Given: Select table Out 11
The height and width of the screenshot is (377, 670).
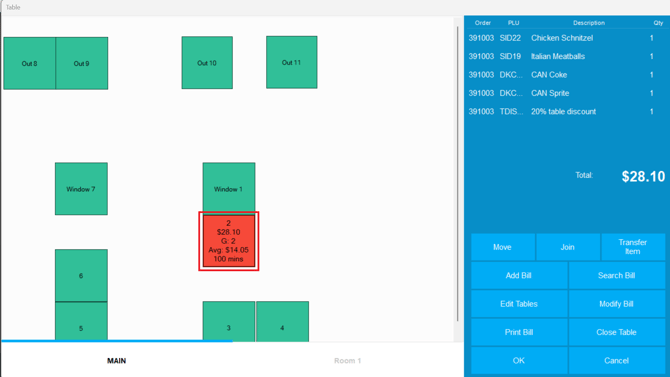Looking at the screenshot, I should pos(291,62).
